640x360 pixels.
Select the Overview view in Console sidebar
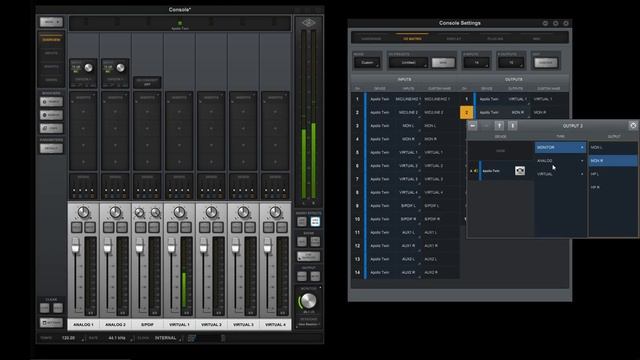pyautogui.click(x=51, y=40)
